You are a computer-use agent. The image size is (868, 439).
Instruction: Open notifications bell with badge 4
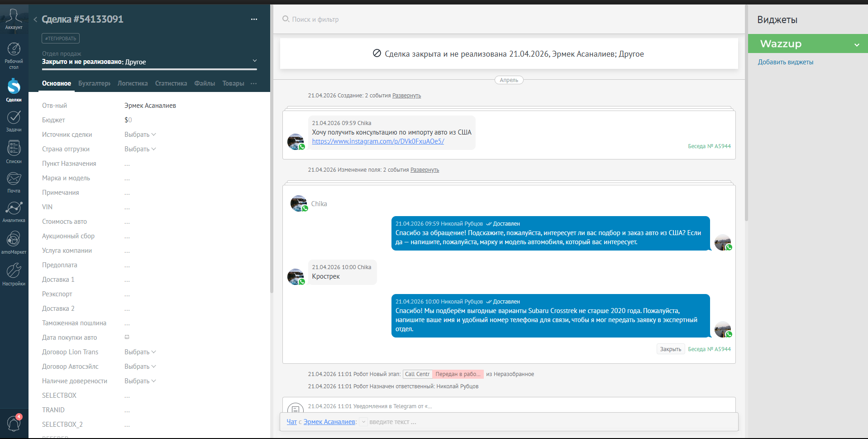tap(14, 423)
